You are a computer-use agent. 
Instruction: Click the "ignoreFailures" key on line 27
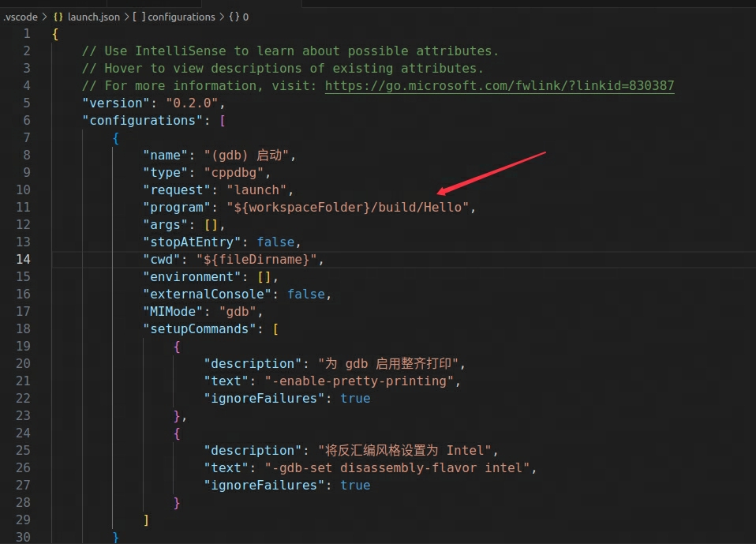coord(264,485)
